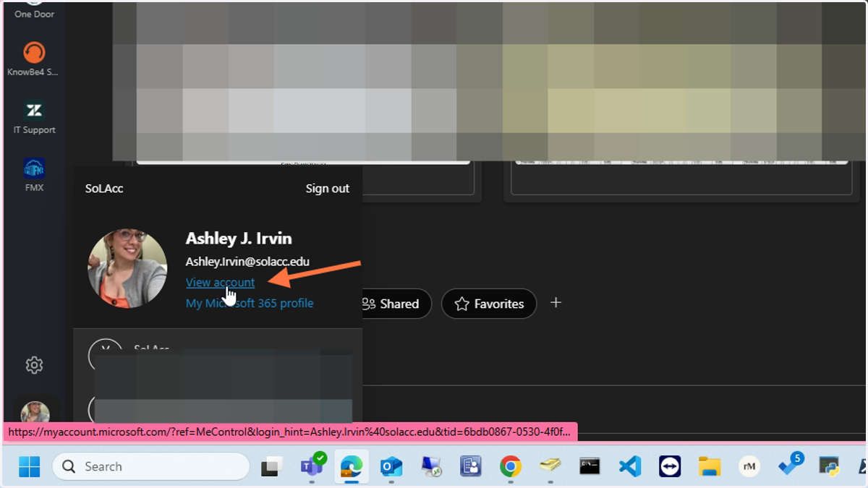Open the IT Support sidebar app

(34, 117)
